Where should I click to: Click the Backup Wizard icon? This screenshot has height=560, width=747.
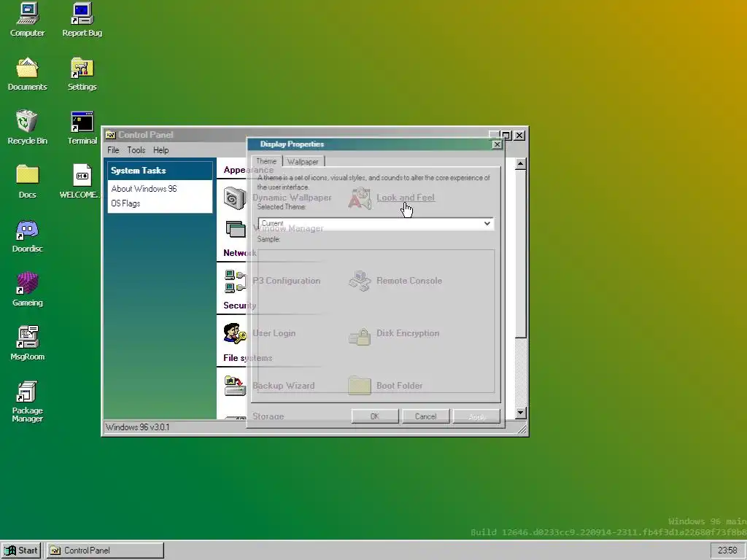tap(235, 386)
